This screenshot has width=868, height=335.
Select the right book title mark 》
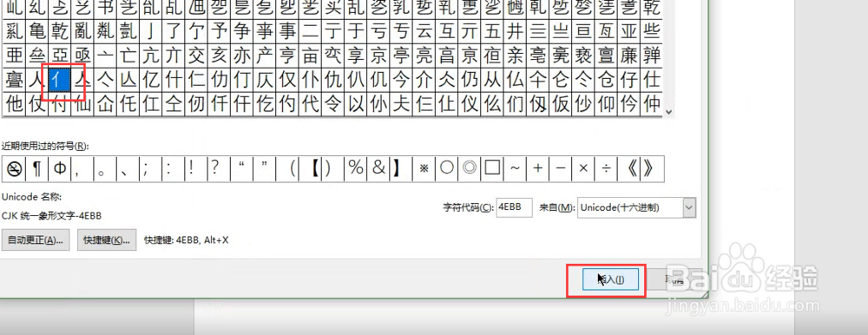(651, 169)
